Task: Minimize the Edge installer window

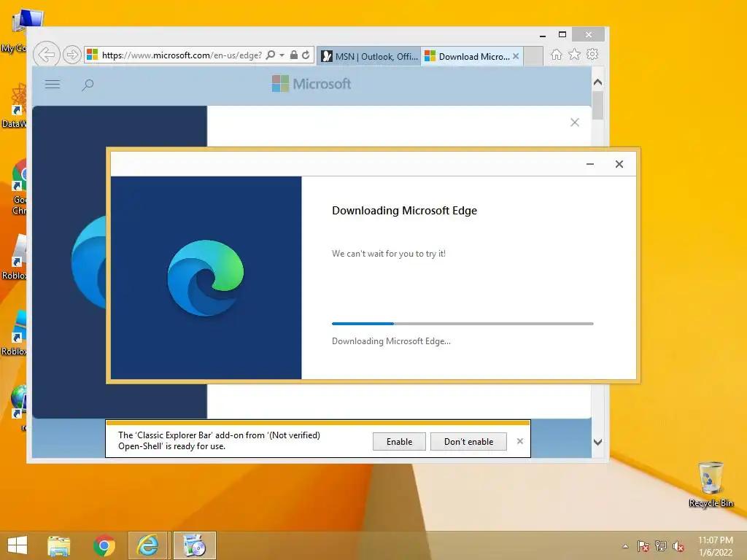Action: [590, 164]
